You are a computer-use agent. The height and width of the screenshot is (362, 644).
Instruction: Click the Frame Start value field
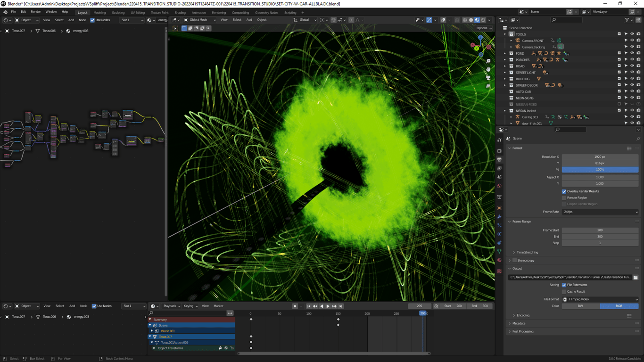click(x=600, y=230)
